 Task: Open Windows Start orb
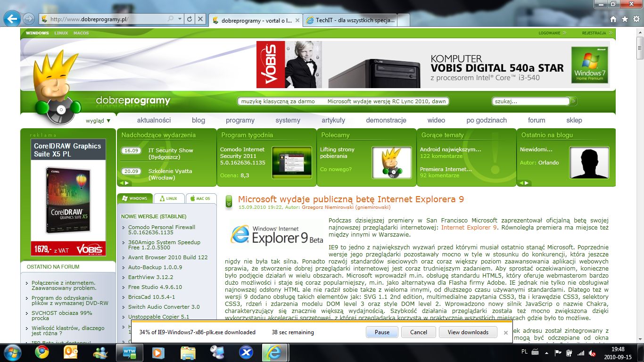(x=13, y=352)
